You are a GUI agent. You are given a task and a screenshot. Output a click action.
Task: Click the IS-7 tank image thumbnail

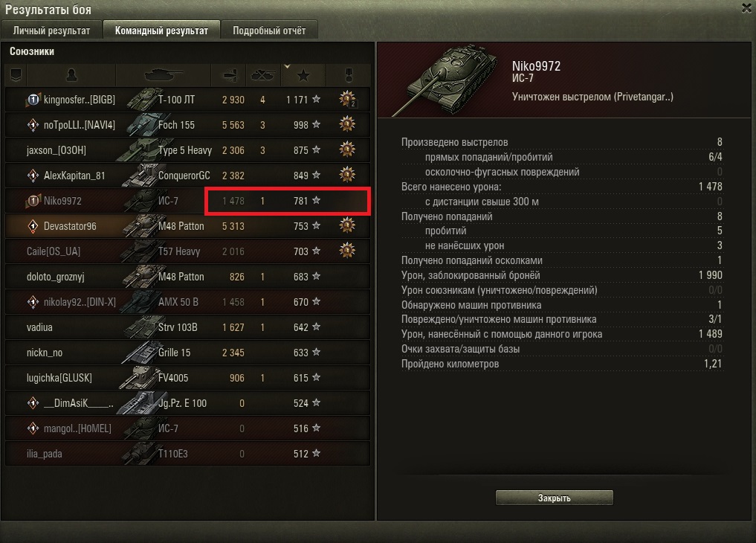point(445,80)
